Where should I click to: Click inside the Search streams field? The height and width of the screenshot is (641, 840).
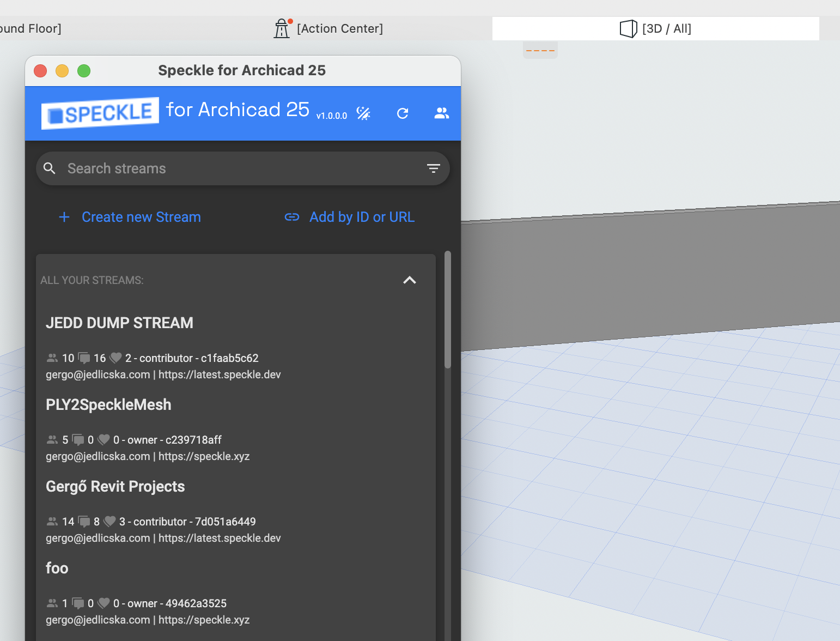point(218,168)
